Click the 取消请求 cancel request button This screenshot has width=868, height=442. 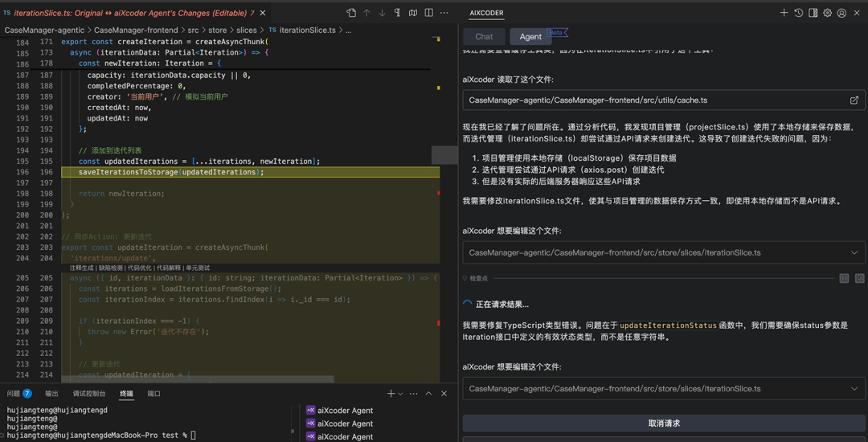pos(664,424)
